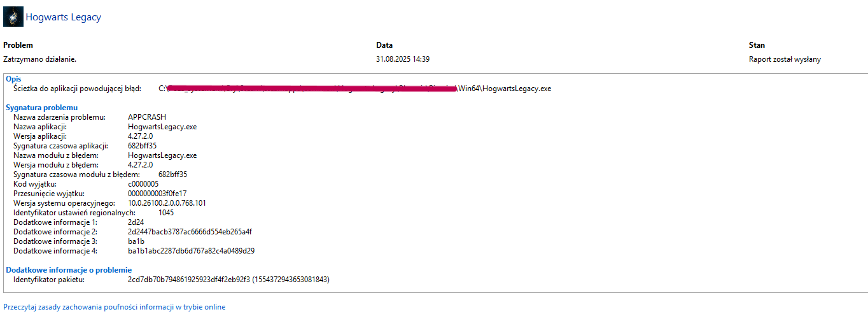Image resolution: width=868 pixels, height=321 pixels.
Task: Click the OS version 10.0.26100.2.0.0.768.101 value
Action: pos(167,203)
